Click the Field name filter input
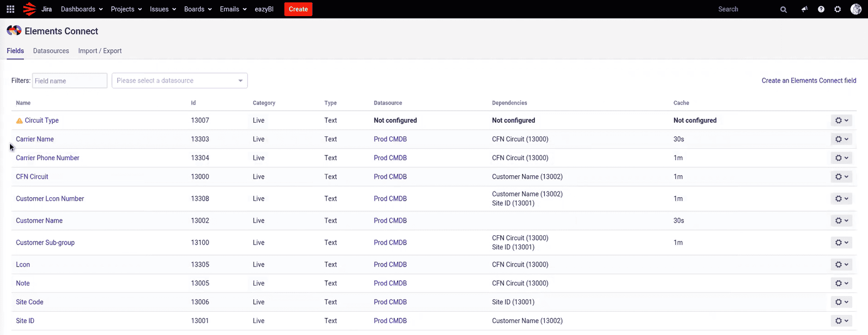The width and height of the screenshot is (868, 335). (x=69, y=81)
